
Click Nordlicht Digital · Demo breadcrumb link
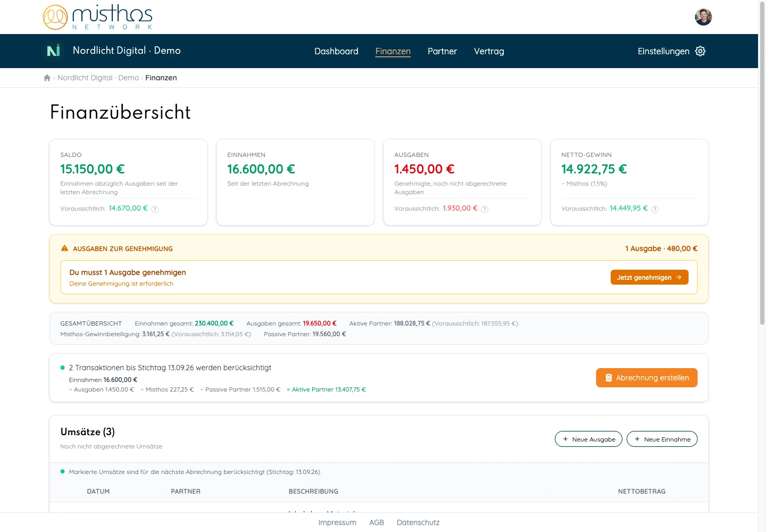coord(98,78)
